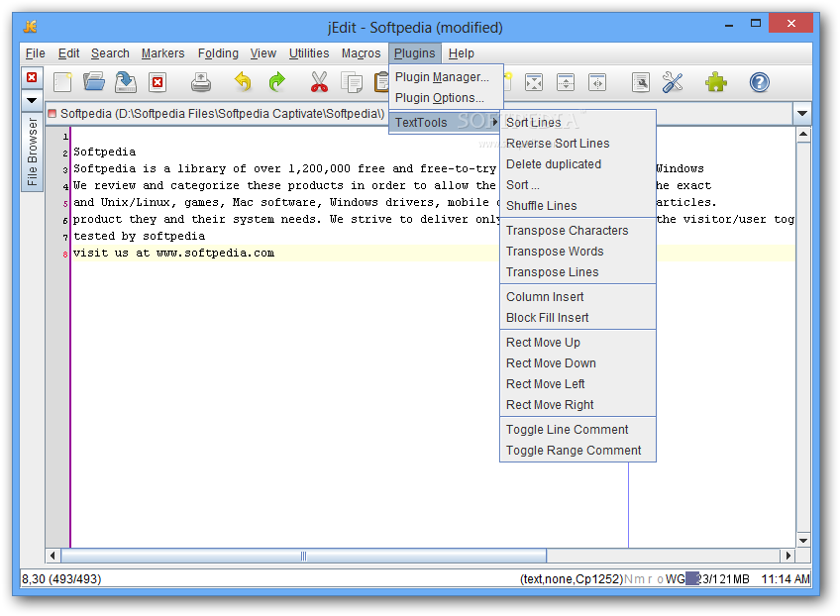Choose Column Insert
Screen dimensions: 840x616
(577, 297)
